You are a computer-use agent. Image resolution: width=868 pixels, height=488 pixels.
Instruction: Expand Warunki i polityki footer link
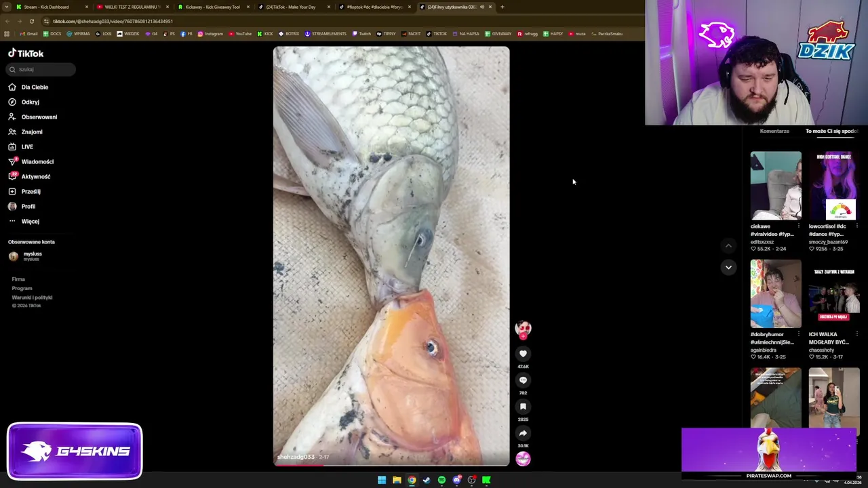[x=32, y=297]
